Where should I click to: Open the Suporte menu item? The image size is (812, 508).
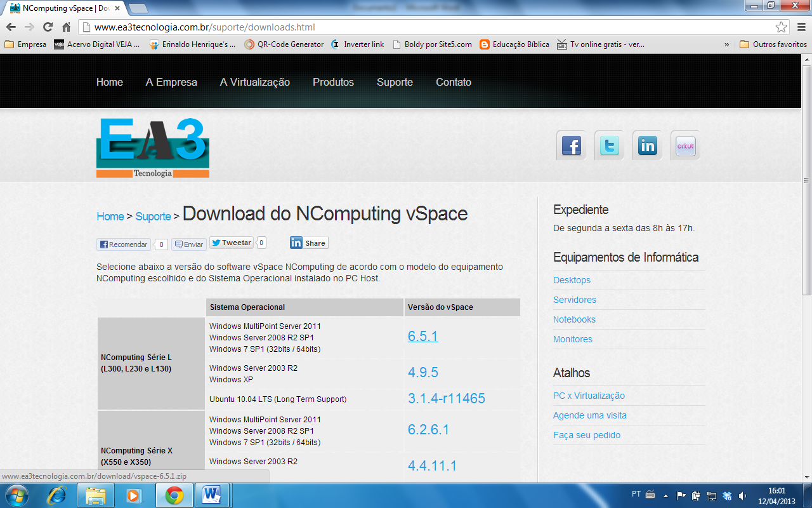(x=395, y=82)
